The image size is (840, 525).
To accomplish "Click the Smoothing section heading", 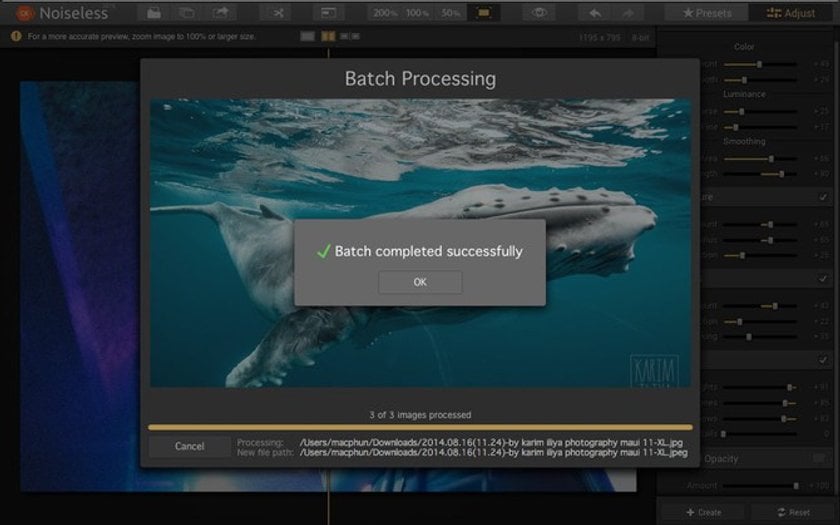I will pos(744,141).
